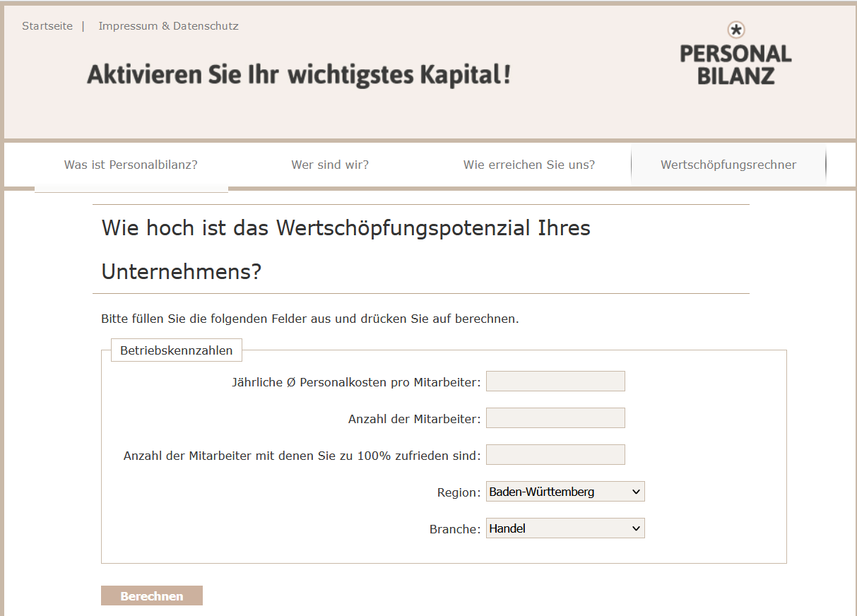Click the 'Region:' label
The image size is (857, 616).
point(459,492)
